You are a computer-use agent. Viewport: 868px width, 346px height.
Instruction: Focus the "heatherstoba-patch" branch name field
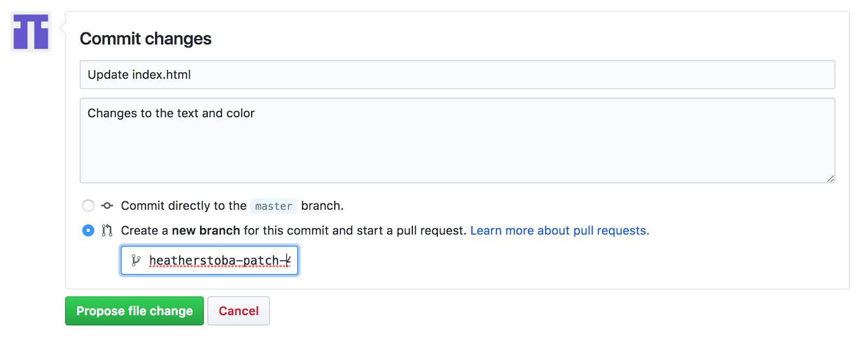click(209, 260)
